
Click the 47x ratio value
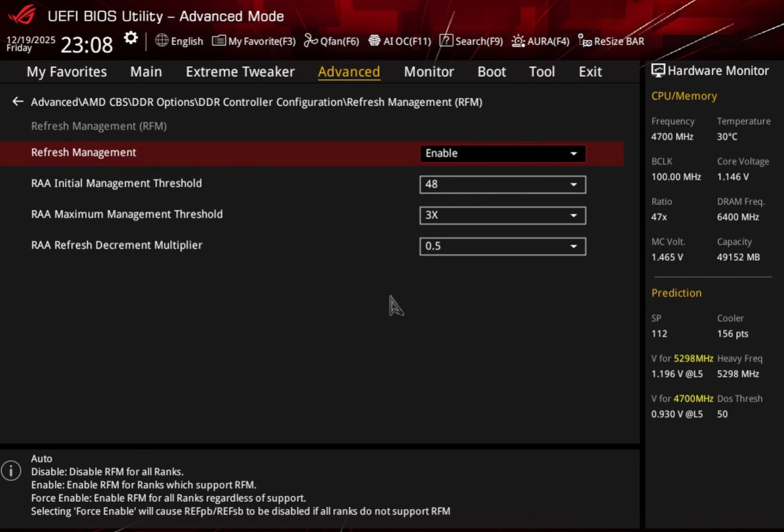click(659, 217)
